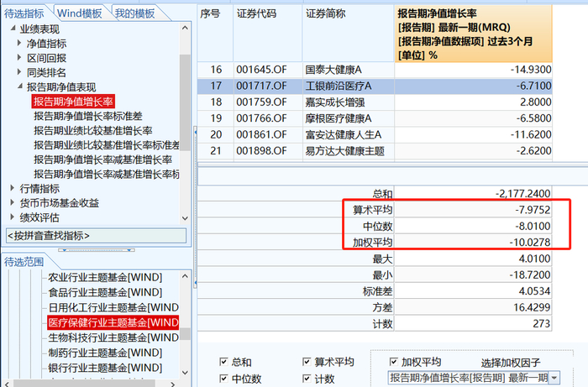588x387 pixels.
Task: Click the indicator tree scroll-up arrow
Action: pyautogui.click(x=185, y=28)
